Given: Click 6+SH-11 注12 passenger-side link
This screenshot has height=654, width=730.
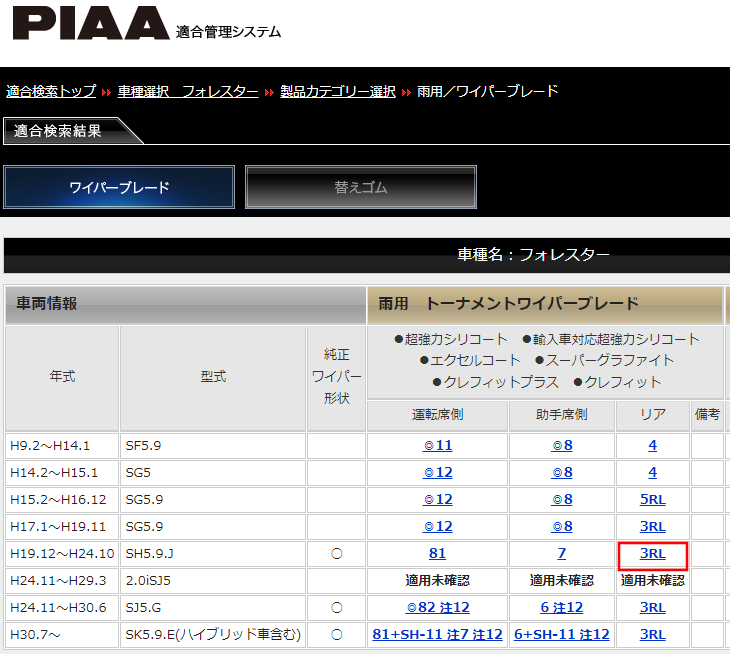Looking at the screenshot, I should [562, 634].
